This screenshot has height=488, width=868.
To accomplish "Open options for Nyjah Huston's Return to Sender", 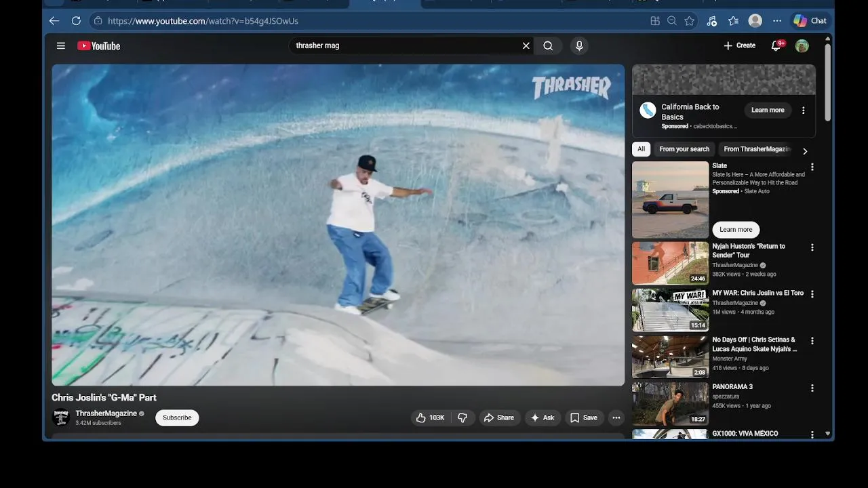I will (x=812, y=247).
